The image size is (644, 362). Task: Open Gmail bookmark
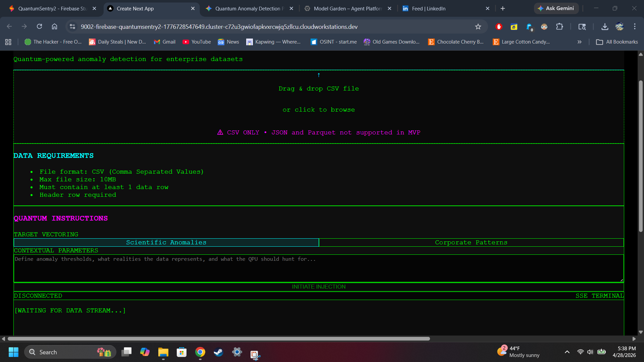[x=164, y=42]
